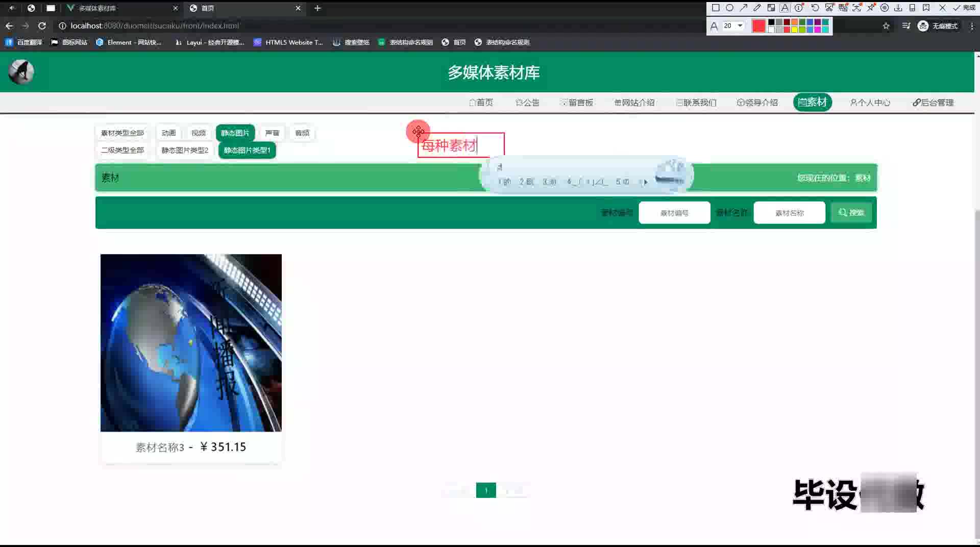Click the 素材名称 search input
This screenshot has width=980, height=547.
(x=789, y=213)
